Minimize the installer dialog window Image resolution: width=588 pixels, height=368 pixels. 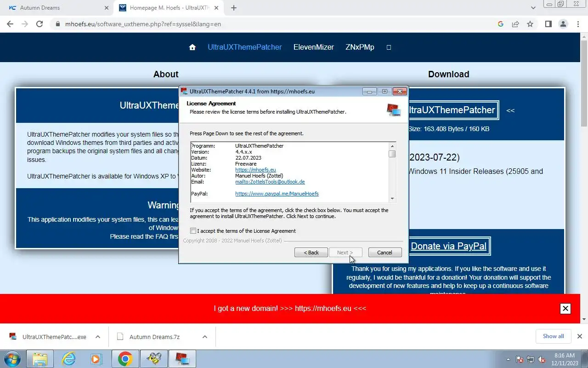tap(369, 91)
